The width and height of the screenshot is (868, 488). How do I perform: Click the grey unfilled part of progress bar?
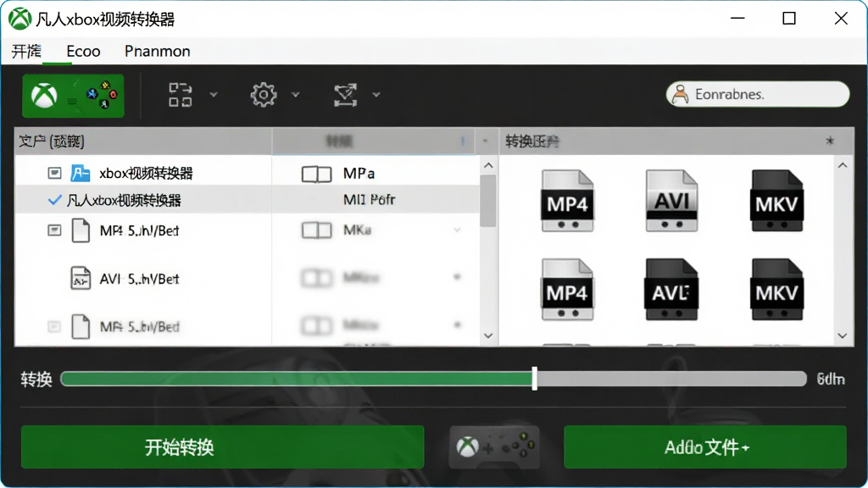672,379
